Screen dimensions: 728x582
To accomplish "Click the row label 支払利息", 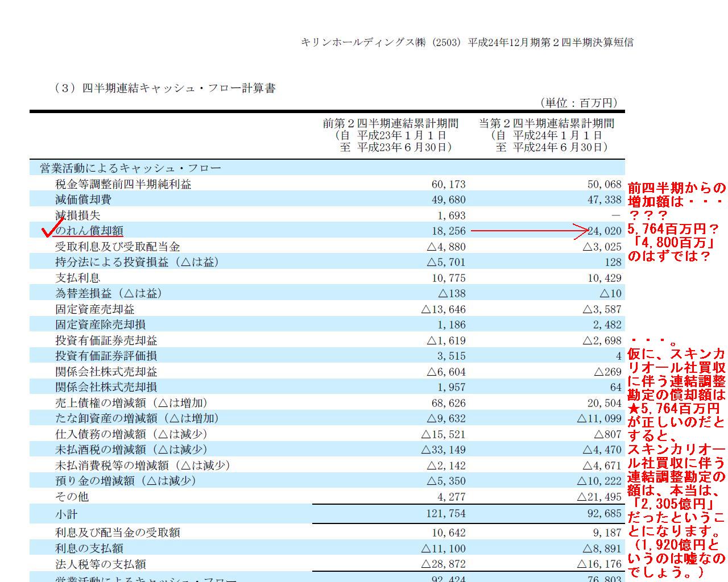I will point(78,278).
